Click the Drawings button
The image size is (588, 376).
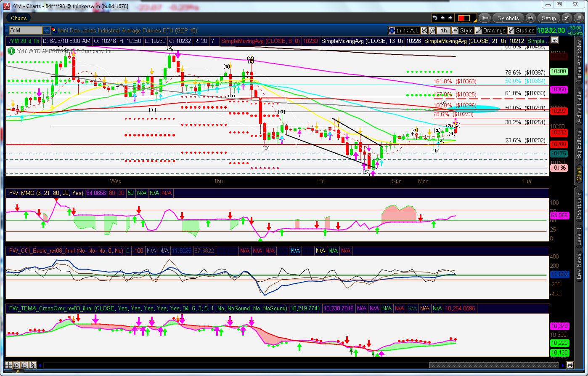click(490, 30)
